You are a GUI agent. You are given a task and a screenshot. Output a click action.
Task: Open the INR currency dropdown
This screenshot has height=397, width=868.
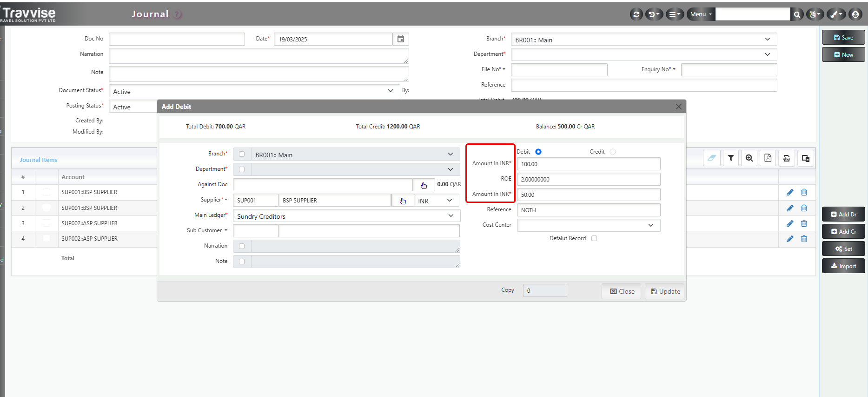pyautogui.click(x=436, y=201)
